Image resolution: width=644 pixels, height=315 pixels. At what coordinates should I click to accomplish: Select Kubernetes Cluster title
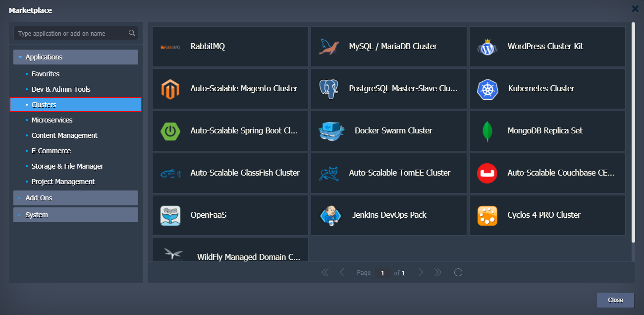[541, 88]
